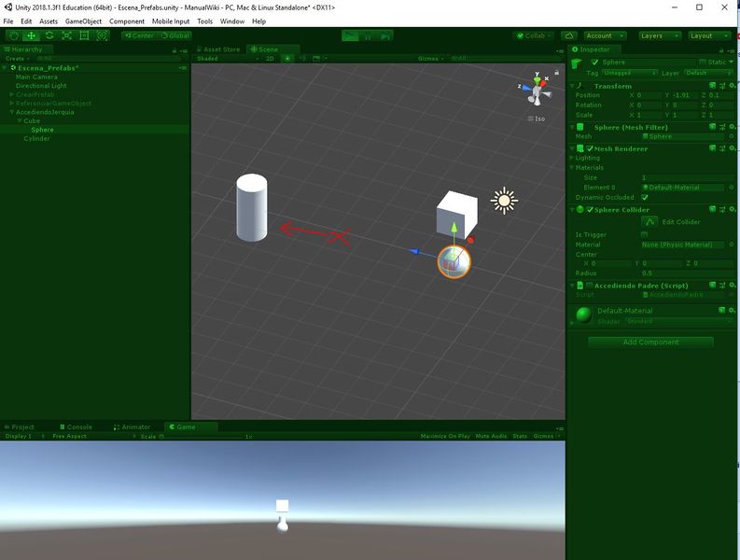
Task: Open the scene effects image icon
Action: [316, 59]
